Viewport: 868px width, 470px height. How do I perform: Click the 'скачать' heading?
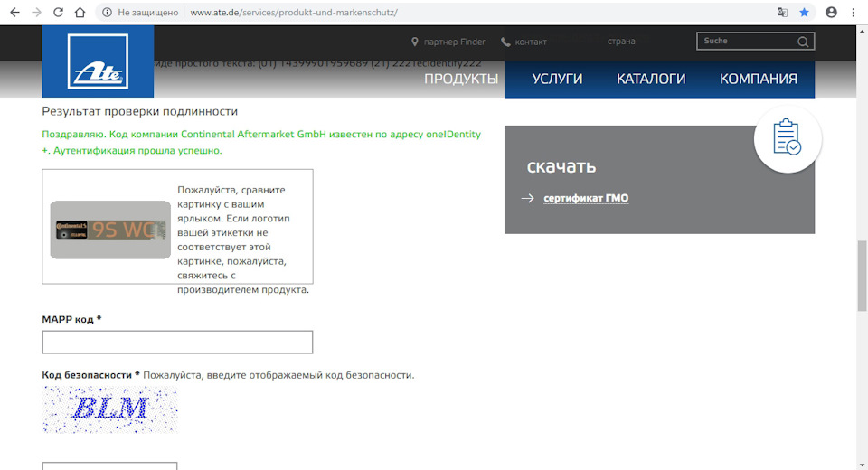coord(561,166)
